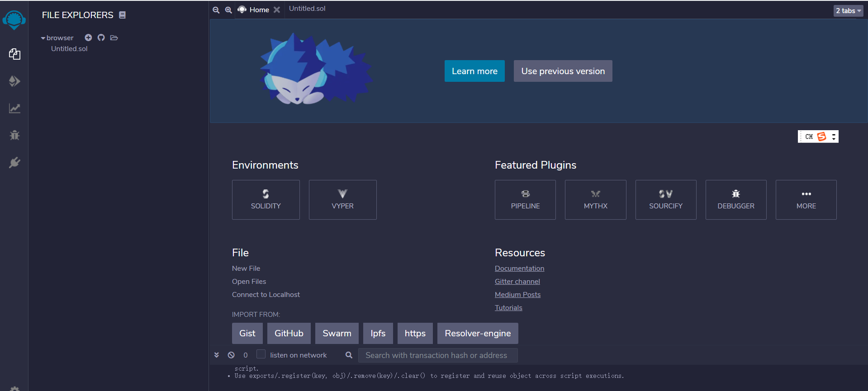Click Open Files link

click(249, 282)
